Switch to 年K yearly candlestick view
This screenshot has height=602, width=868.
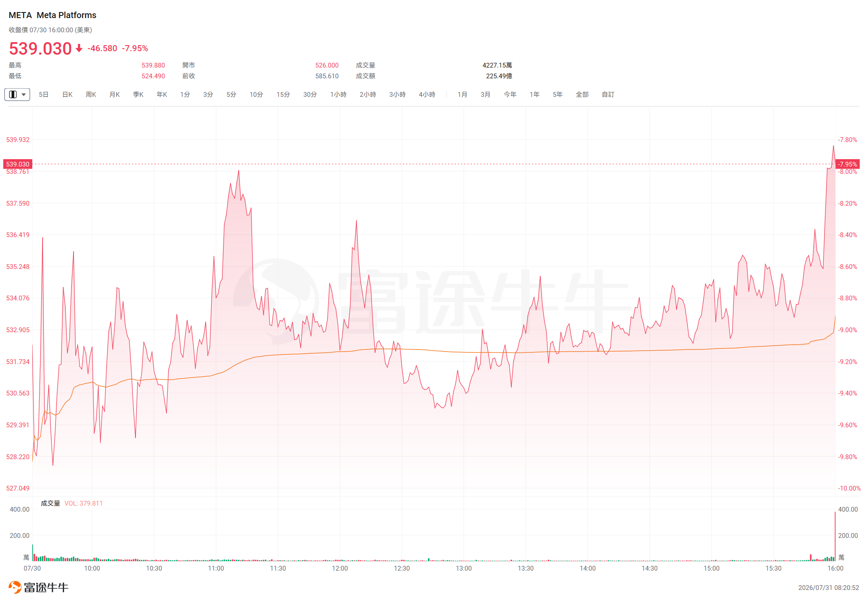pyautogui.click(x=162, y=94)
